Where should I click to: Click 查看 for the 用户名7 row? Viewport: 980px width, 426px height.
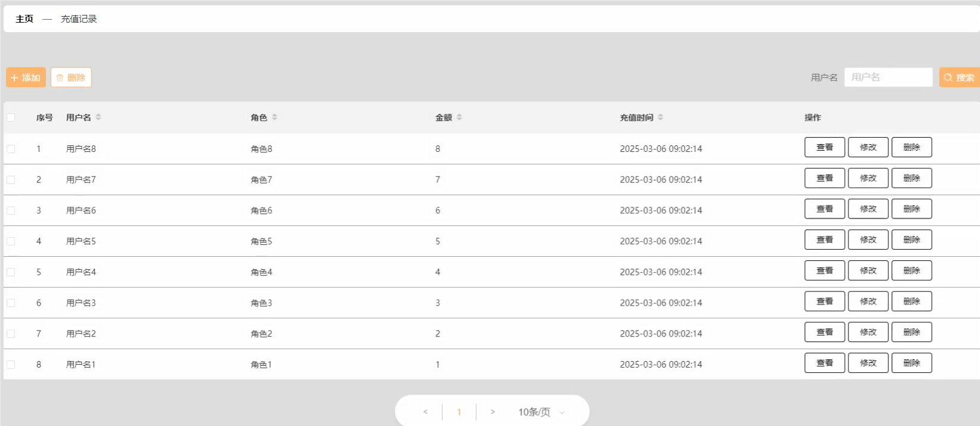click(825, 178)
